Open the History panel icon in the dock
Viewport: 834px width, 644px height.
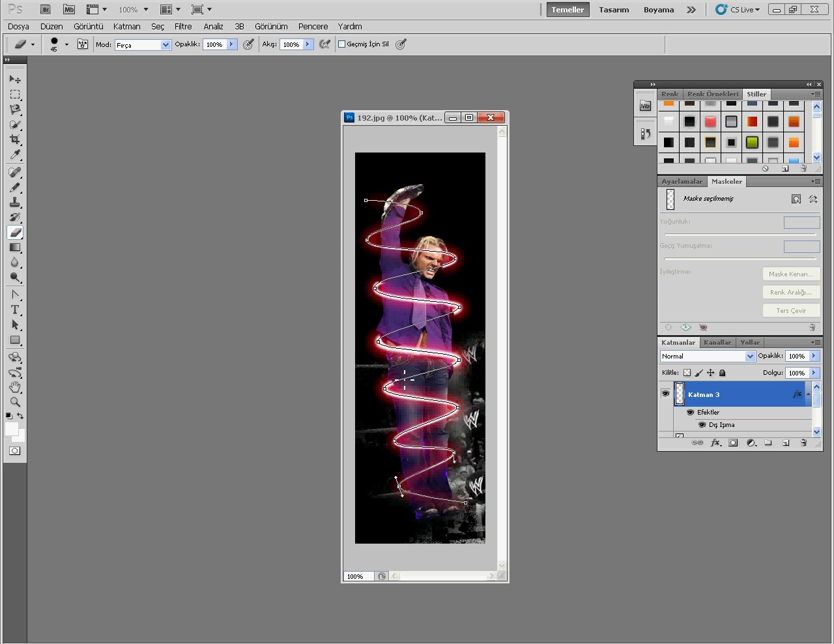coord(645,134)
